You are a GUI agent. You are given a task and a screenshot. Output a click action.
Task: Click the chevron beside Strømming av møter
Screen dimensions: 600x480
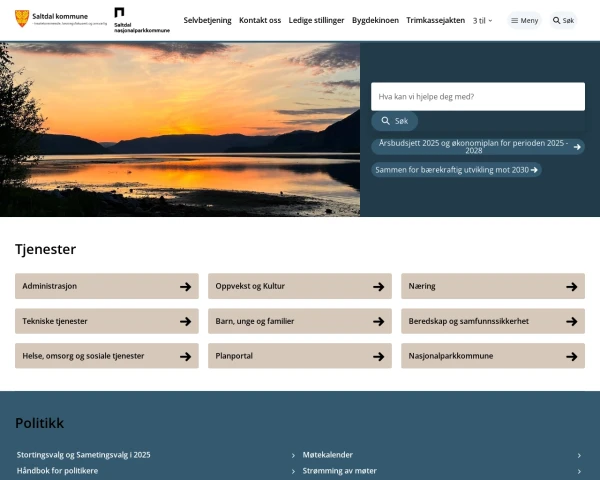point(579,471)
